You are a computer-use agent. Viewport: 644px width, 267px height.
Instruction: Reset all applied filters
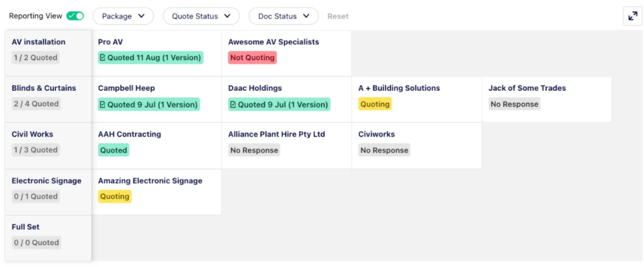pyautogui.click(x=338, y=16)
